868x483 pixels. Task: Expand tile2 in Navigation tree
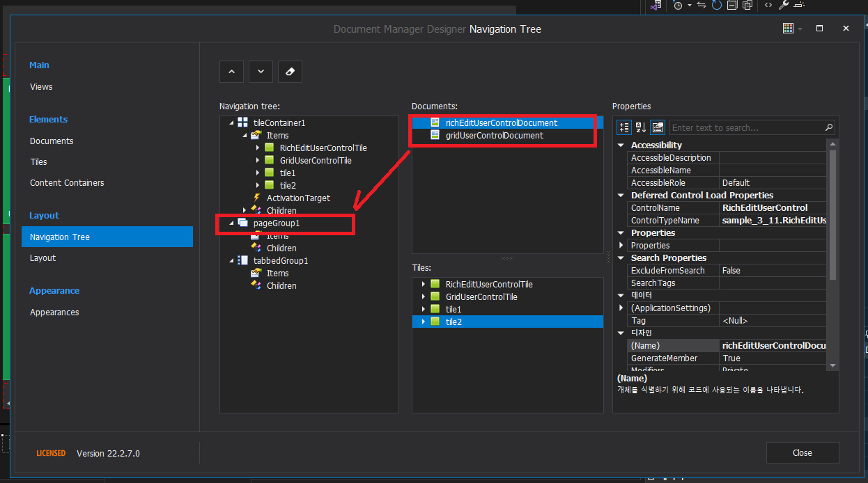point(258,185)
